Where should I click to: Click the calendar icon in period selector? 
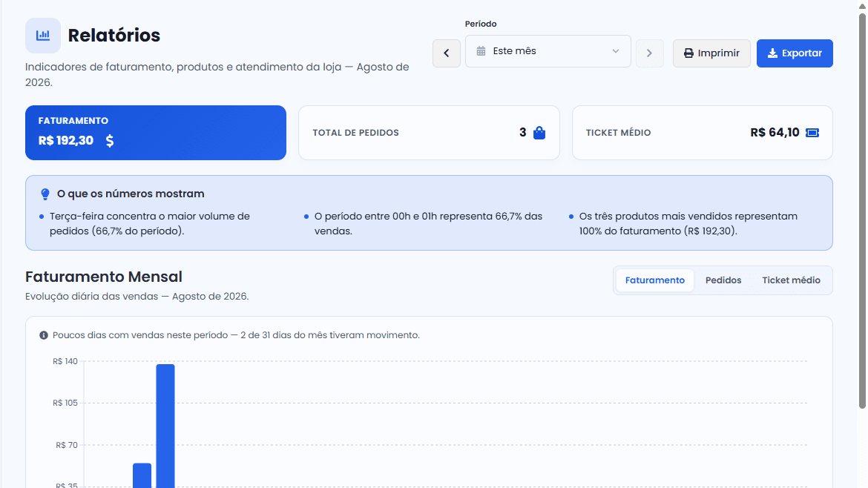(481, 51)
